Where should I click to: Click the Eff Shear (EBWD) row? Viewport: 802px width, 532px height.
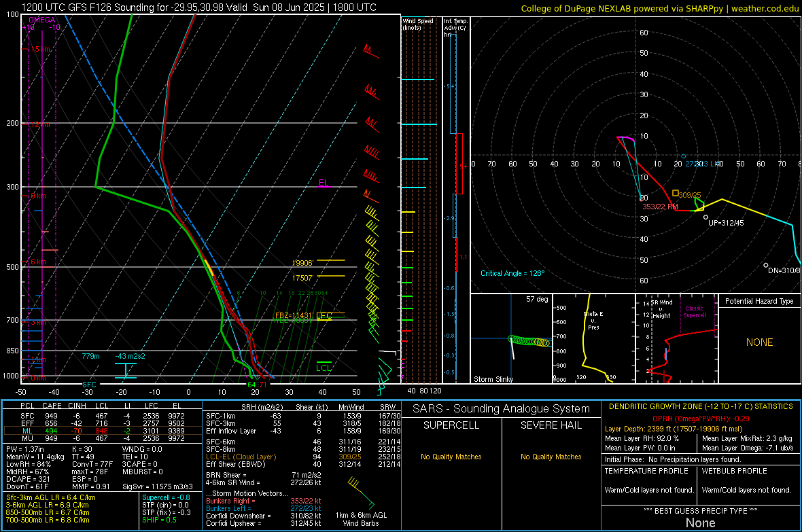(303, 465)
